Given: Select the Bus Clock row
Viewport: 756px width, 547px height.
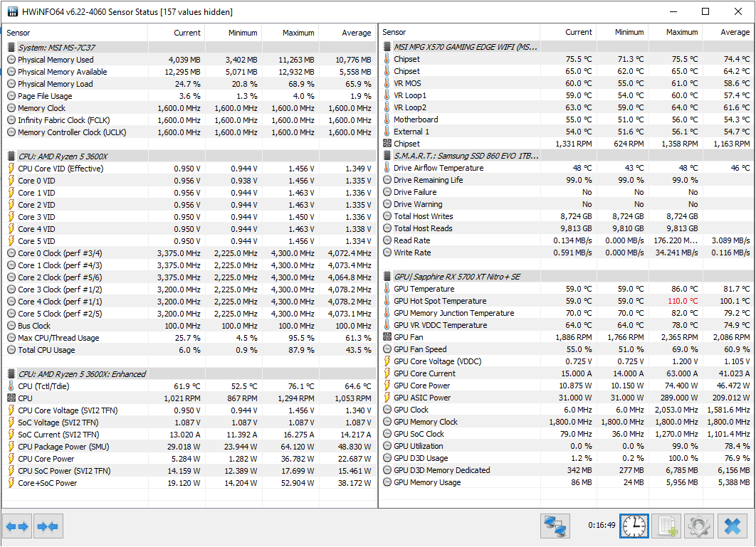Looking at the screenshot, I should [x=189, y=326].
